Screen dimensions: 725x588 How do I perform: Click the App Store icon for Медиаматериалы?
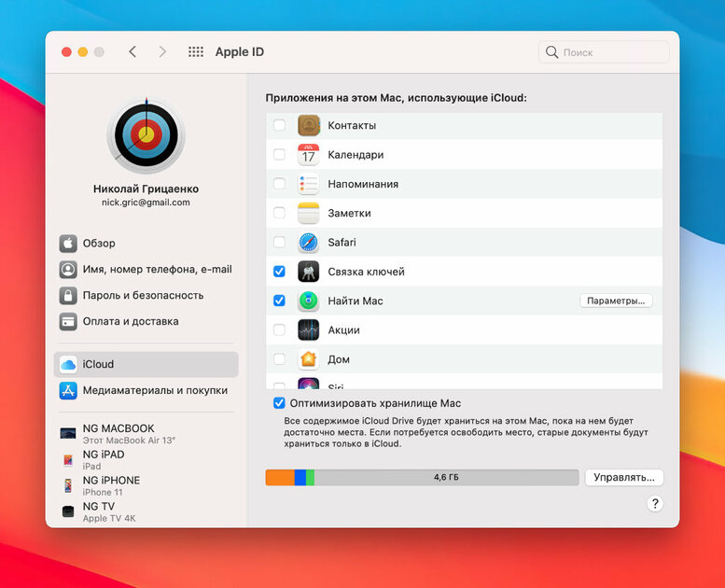click(68, 390)
